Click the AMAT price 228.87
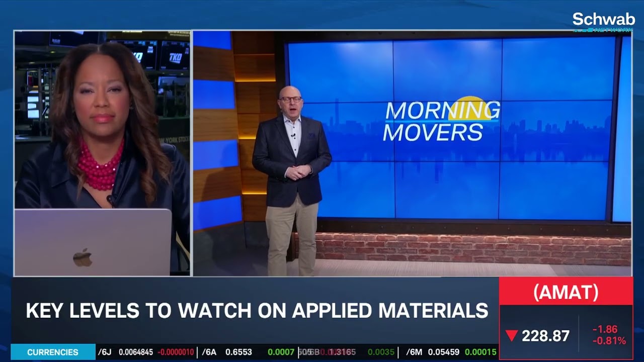The width and height of the screenshot is (644, 362). coord(545,336)
